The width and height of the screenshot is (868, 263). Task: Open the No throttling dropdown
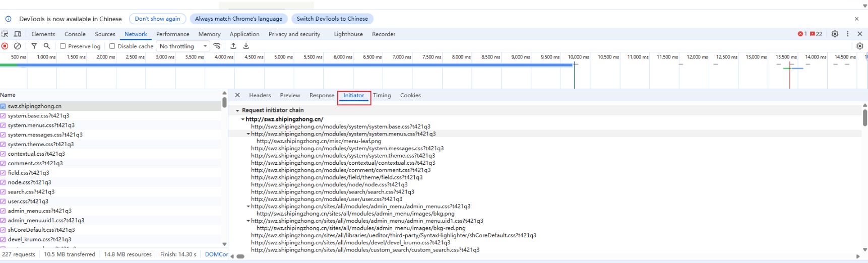[x=183, y=46]
